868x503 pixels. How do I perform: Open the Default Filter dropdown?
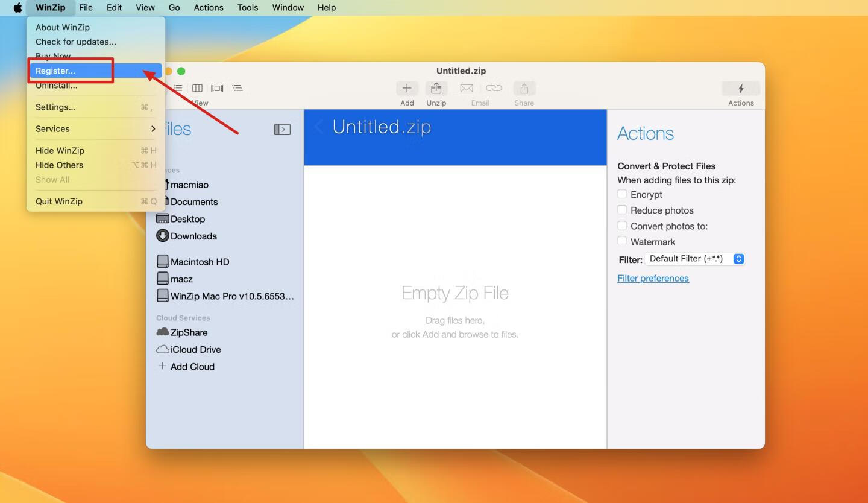tap(695, 259)
